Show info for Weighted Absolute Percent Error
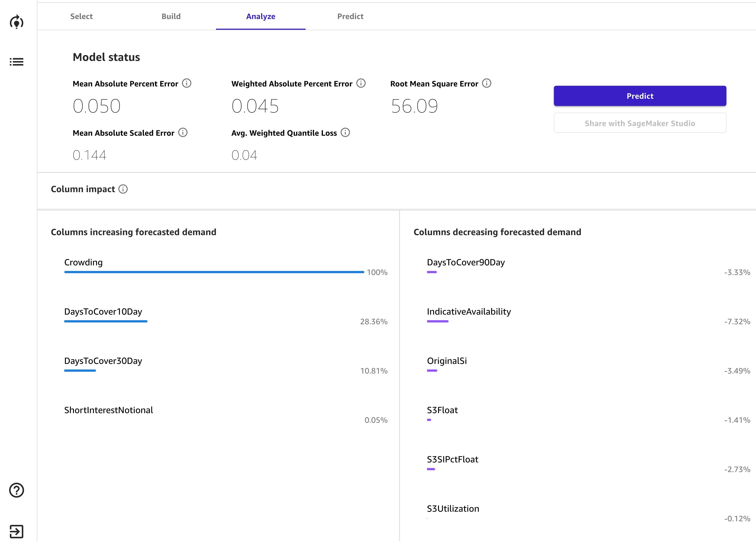The height and width of the screenshot is (541, 756). (x=361, y=83)
